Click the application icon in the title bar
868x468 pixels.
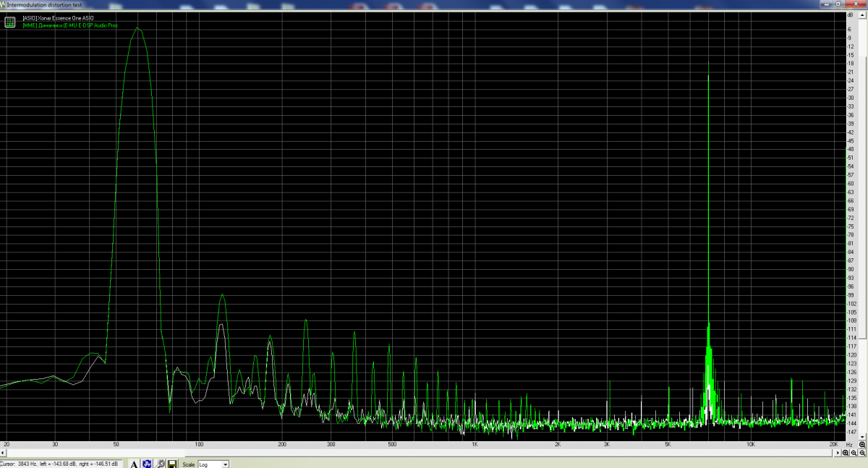point(3,4)
